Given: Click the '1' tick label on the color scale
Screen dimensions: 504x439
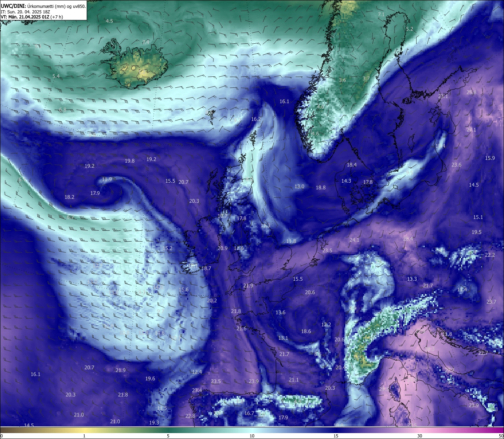Looking at the screenshot, I should coord(84,436).
